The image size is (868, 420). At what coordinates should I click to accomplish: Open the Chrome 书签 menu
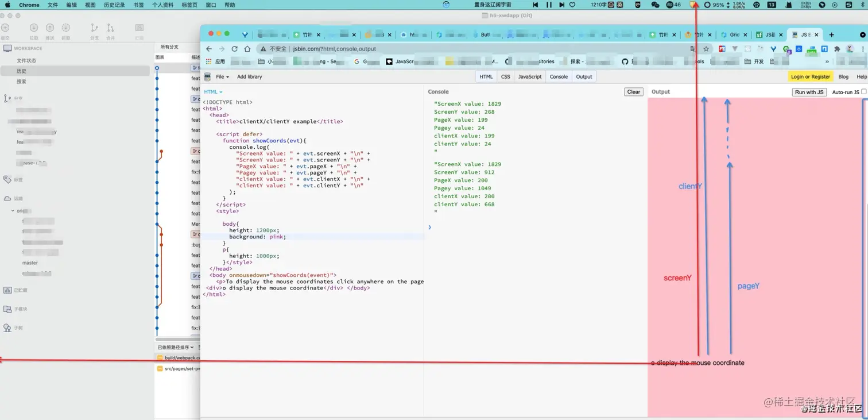point(138,5)
